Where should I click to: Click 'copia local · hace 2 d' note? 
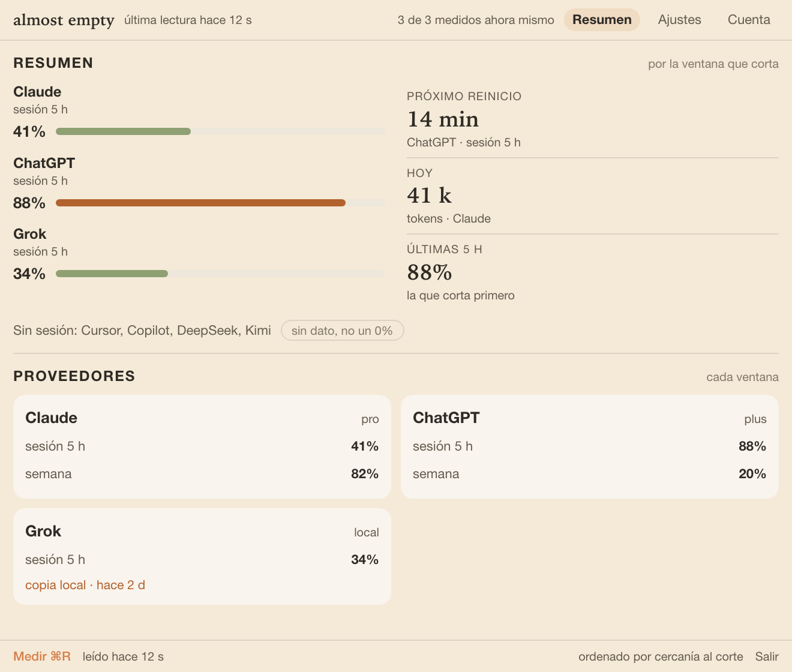click(x=85, y=585)
